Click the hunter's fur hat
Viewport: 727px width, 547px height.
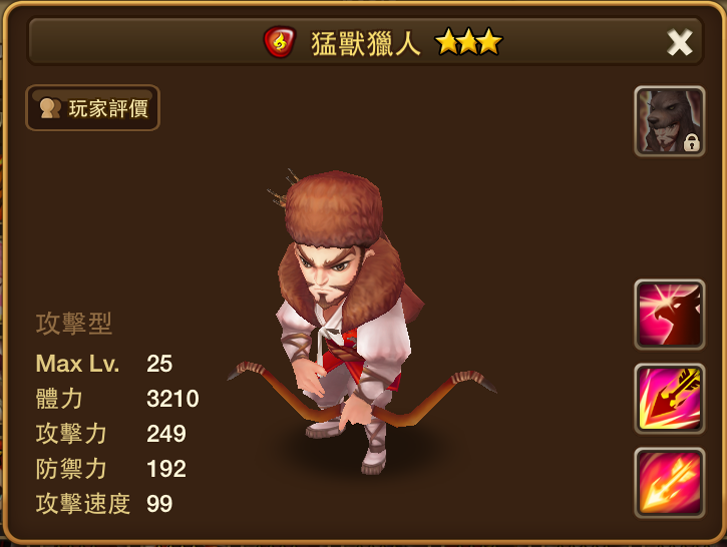334,208
